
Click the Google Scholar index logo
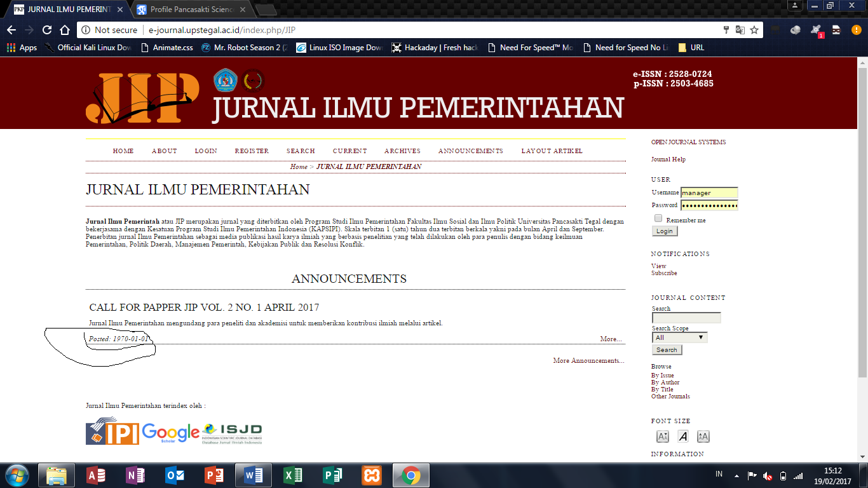(170, 432)
